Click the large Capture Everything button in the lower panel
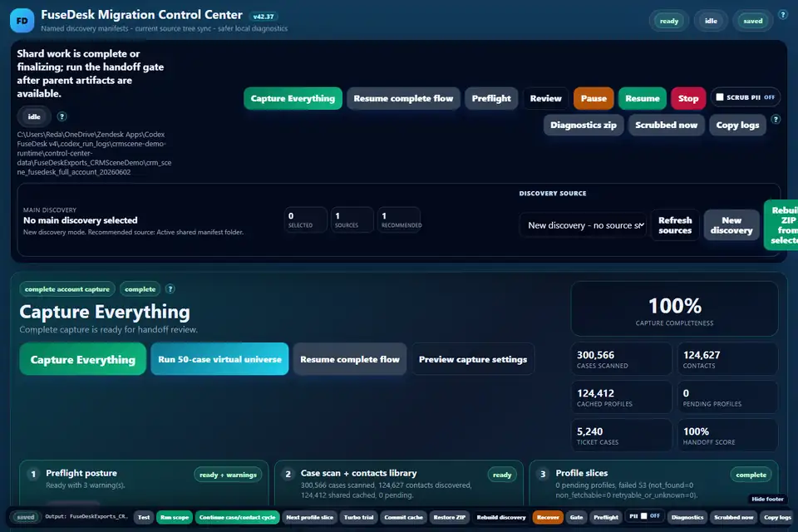Screen dimensions: 798x532 [83, 359]
